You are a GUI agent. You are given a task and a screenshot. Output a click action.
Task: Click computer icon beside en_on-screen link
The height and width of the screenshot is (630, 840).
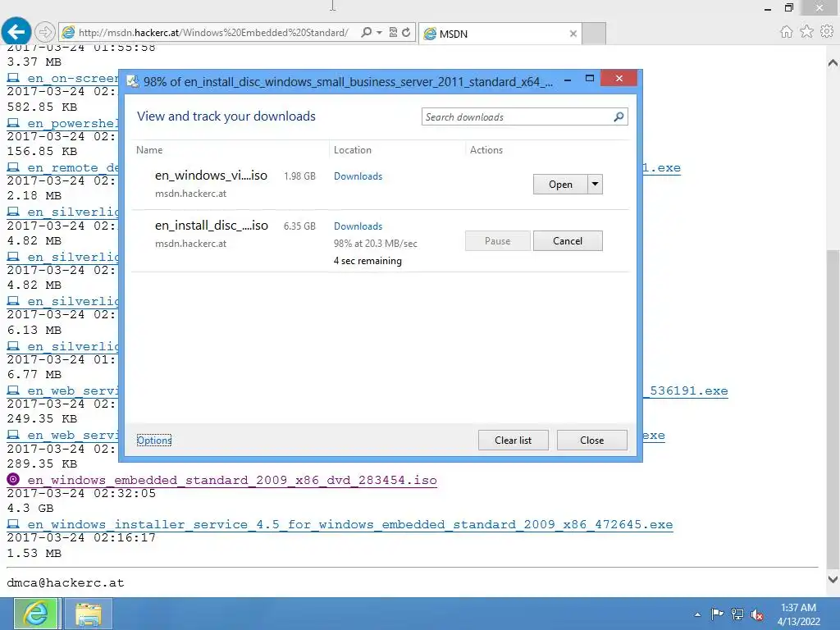13,78
